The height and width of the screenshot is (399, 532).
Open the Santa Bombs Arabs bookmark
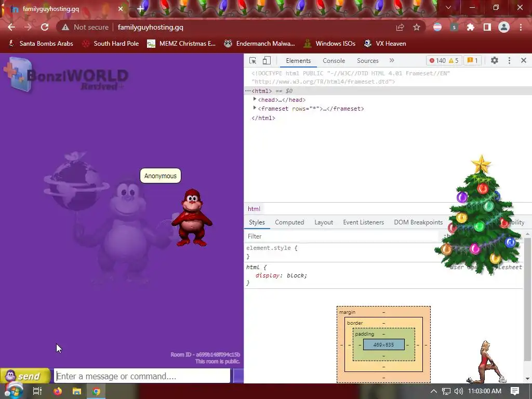pos(41,44)
